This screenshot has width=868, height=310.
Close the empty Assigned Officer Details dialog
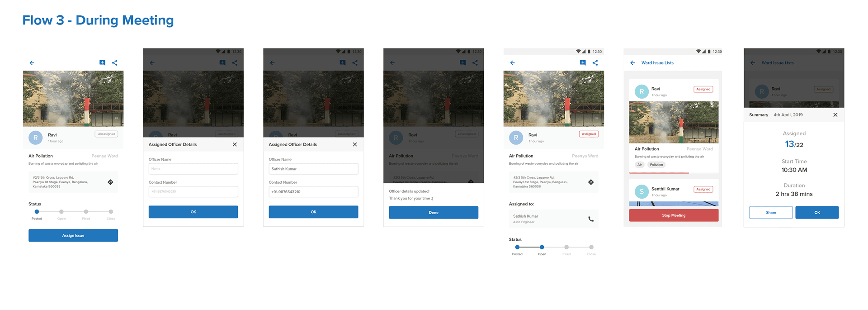tap(235, 144)
